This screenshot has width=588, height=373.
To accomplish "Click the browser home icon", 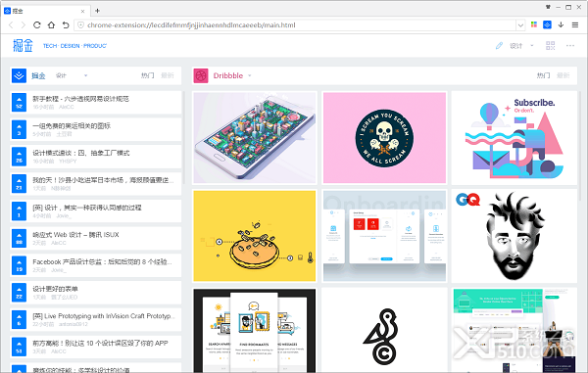I will point(51,25).
